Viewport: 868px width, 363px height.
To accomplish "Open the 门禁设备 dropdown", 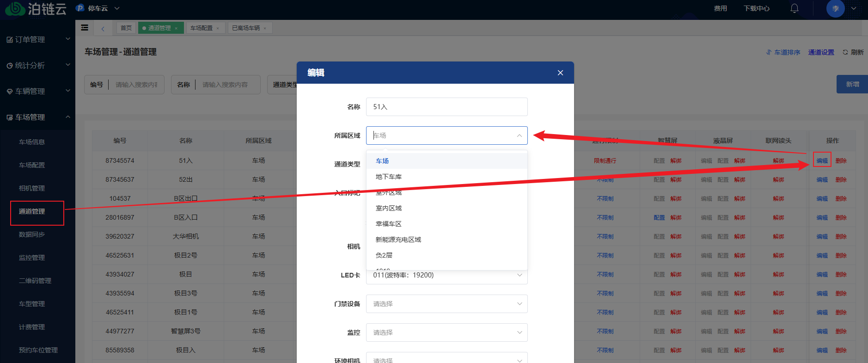I will tap(446, 304).
